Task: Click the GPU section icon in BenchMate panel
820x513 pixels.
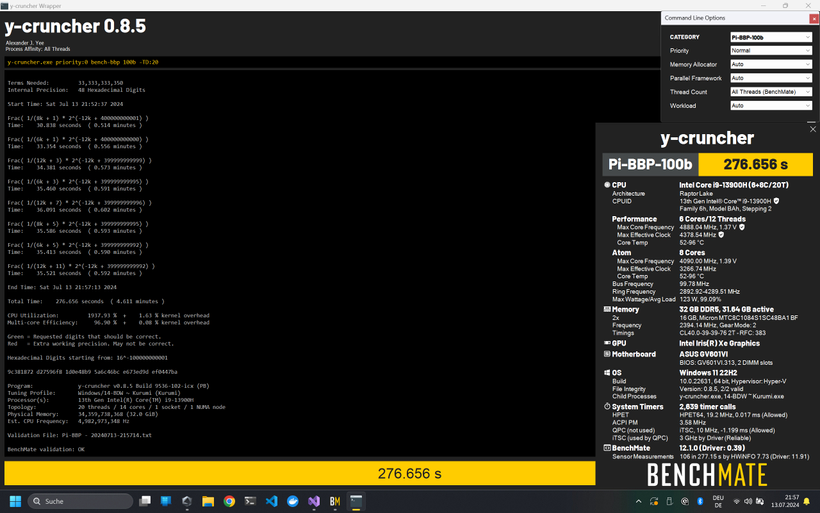Action: [607, 343]
